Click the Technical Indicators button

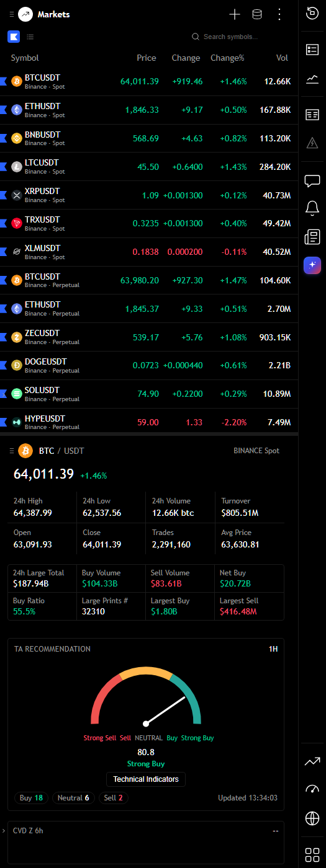point(146,779)
